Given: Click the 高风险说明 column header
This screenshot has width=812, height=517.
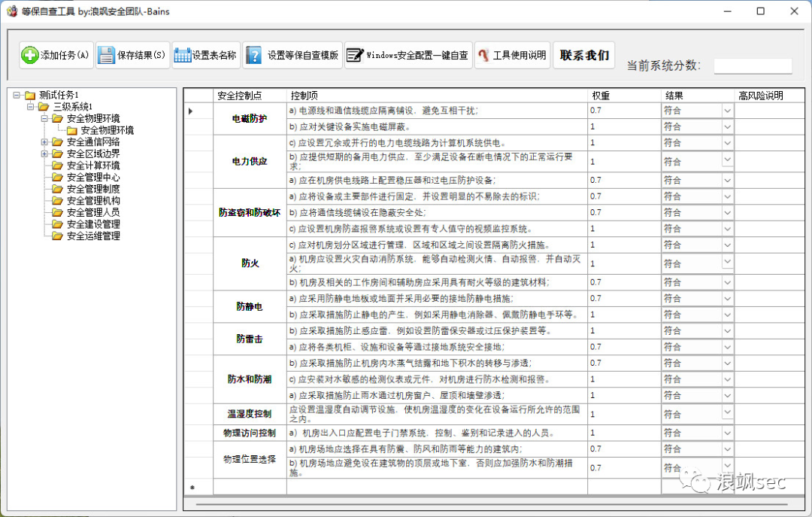Looking at the screenshot, I should tap(770, 96).
